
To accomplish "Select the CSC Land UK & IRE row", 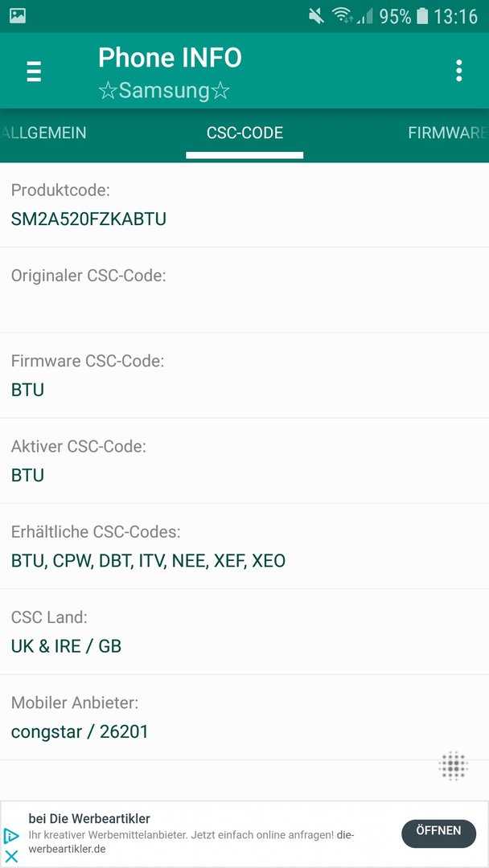I will [244, 632].
